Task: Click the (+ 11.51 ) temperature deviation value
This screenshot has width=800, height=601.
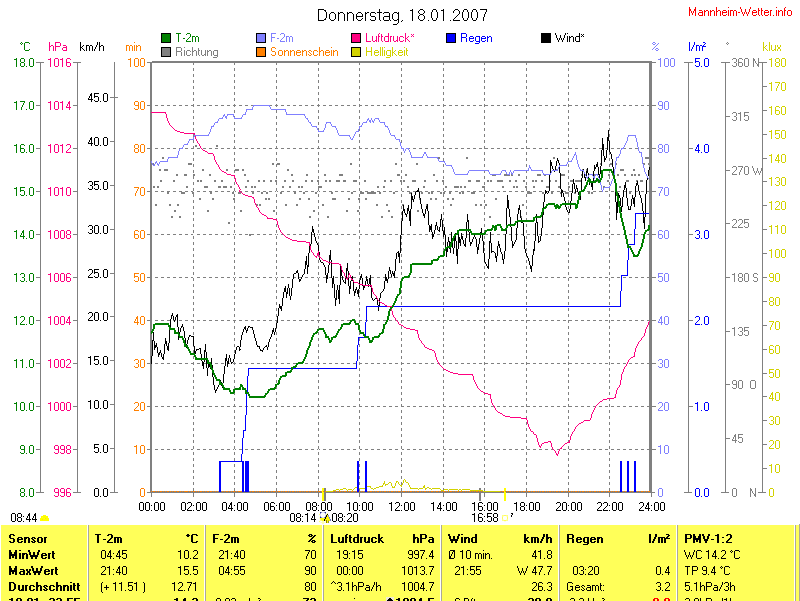Action: 123,587
